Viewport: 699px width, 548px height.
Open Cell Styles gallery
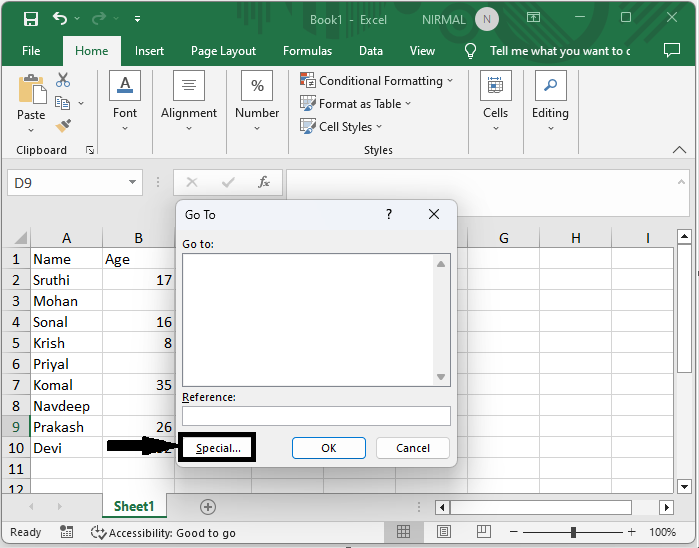pyautogui.click(x=341, y=127)
